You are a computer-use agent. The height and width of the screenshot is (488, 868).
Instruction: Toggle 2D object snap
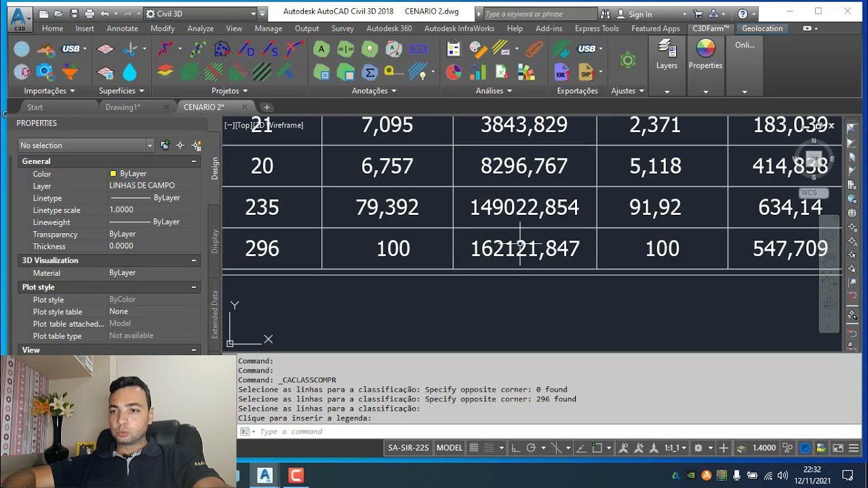(x=597, y=448)
